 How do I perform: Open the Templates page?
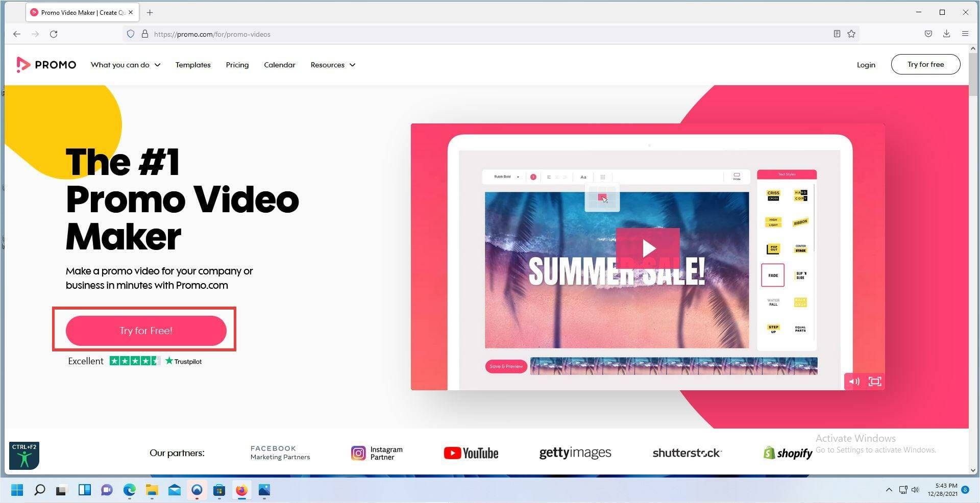point(193,65)
